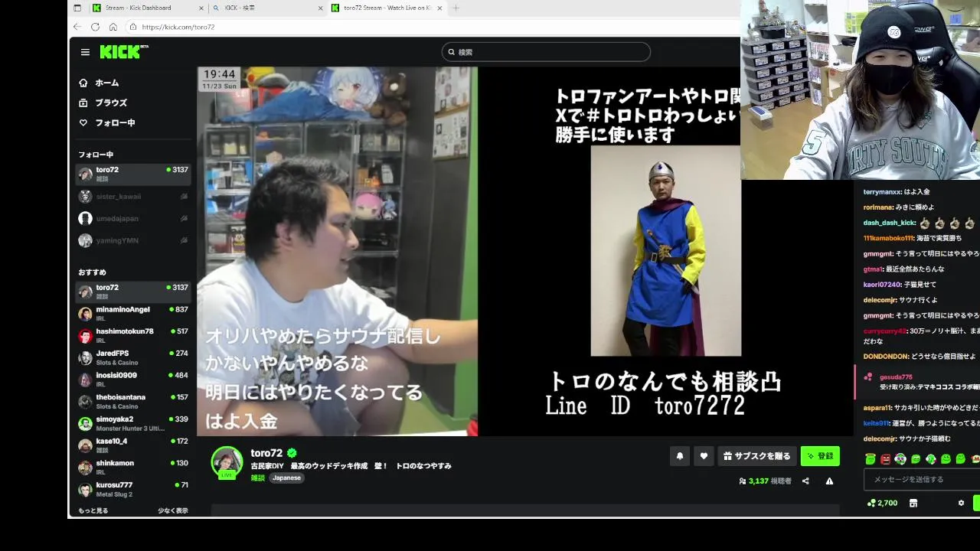Click the 2,700 channel points icon
Screen dimensions: 980x551
click(871, 503)
